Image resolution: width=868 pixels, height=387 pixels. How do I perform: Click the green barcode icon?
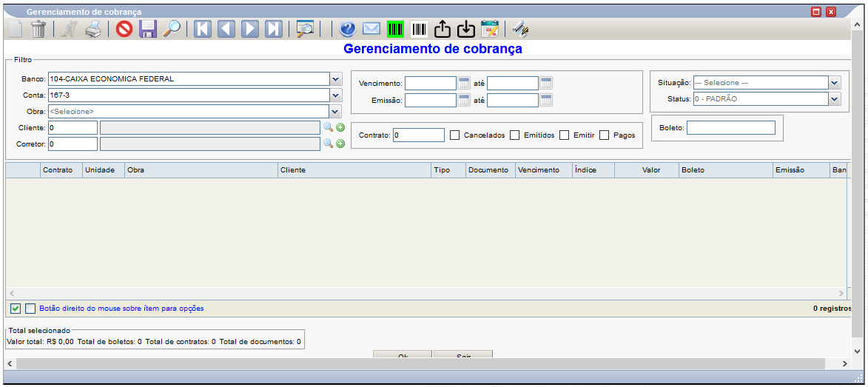395,29
